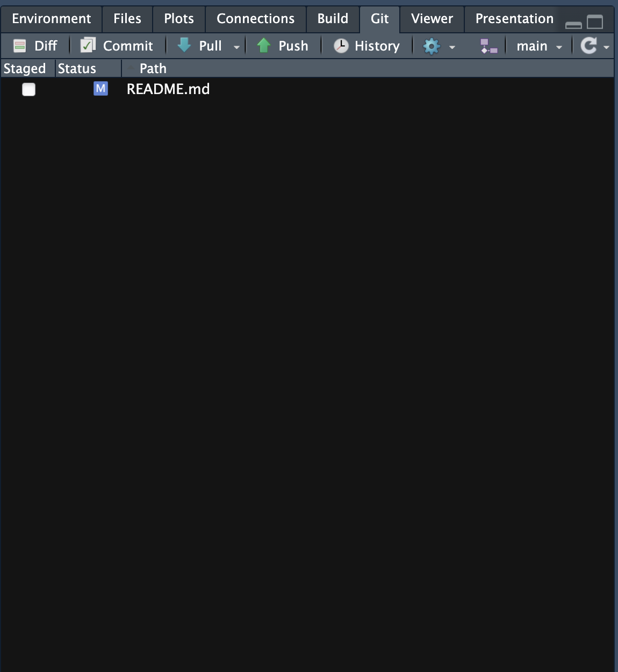Click the modified status badge for README.md
618x672 pixels.
[x=100, y=89]
